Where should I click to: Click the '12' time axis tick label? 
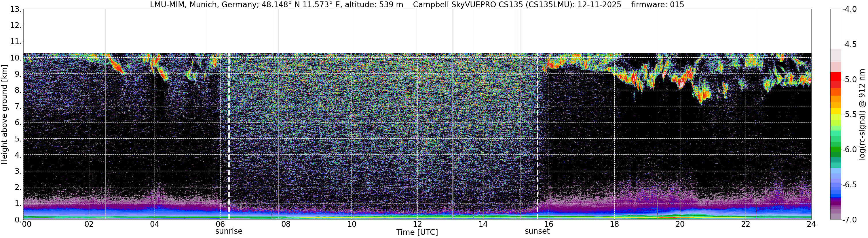tap(417, 224)
